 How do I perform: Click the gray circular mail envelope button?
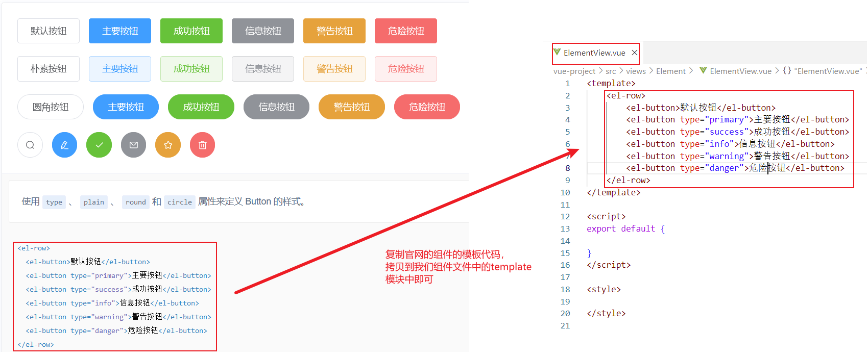(134, 145)
